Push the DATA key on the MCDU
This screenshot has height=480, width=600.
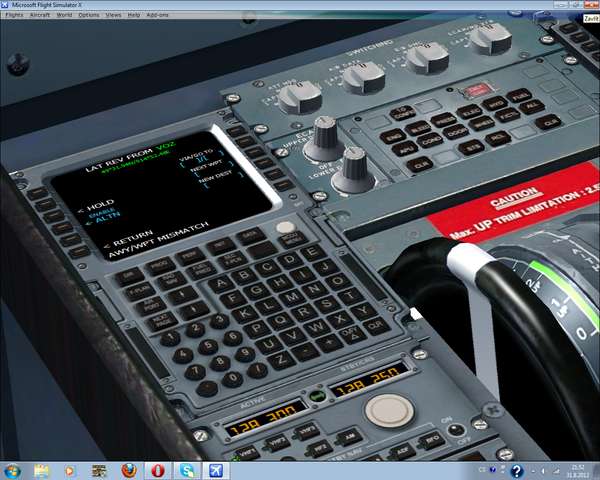251,235
